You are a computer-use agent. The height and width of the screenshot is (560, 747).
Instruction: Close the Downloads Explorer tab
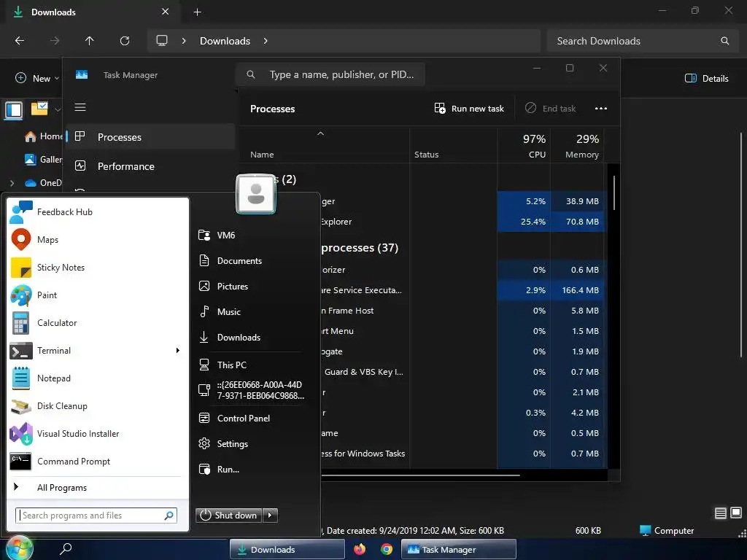tap(165, 12)
